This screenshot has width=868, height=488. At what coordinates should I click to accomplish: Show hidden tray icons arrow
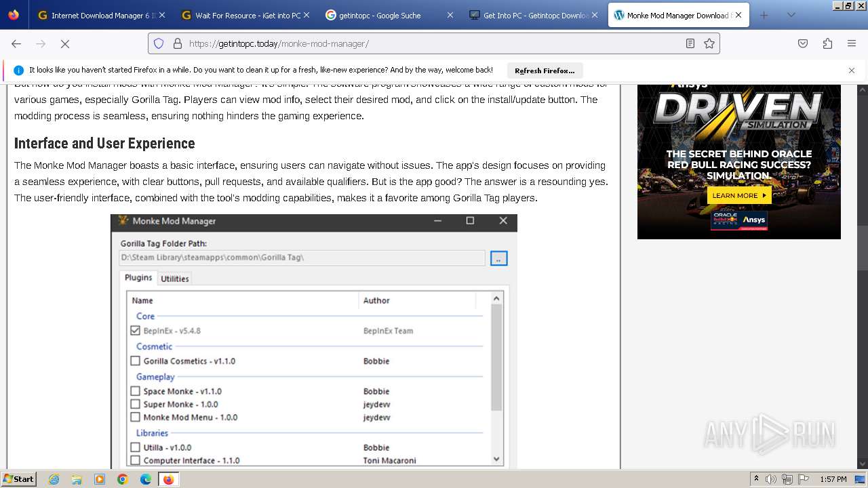click(756, 479)
